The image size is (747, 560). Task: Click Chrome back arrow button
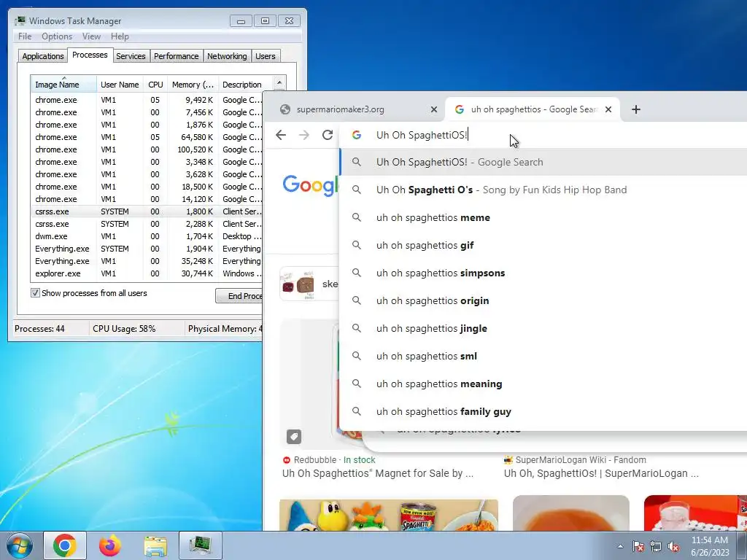coord(281,135)
